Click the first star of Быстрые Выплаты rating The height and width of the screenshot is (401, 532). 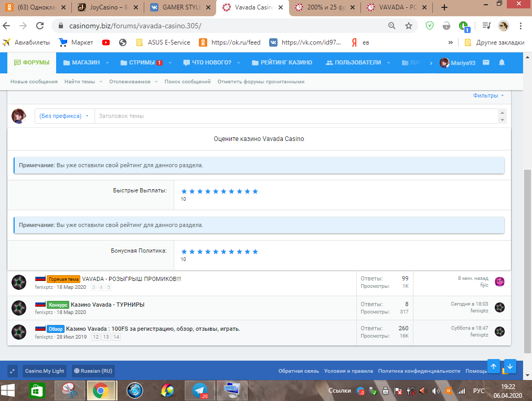point(184,191)
